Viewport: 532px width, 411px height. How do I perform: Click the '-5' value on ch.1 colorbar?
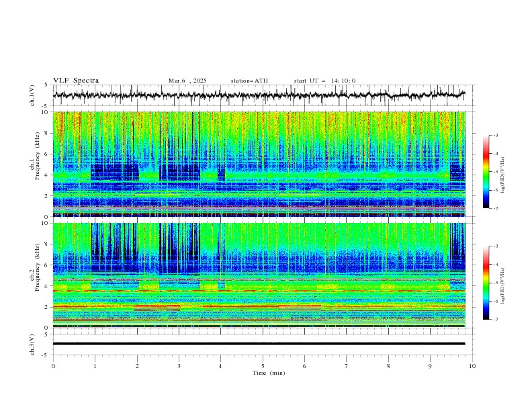click(495, 172)
